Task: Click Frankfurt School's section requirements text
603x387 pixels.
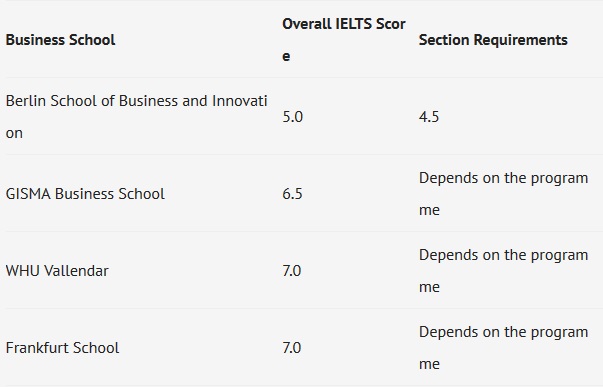Action: [503, 348]
